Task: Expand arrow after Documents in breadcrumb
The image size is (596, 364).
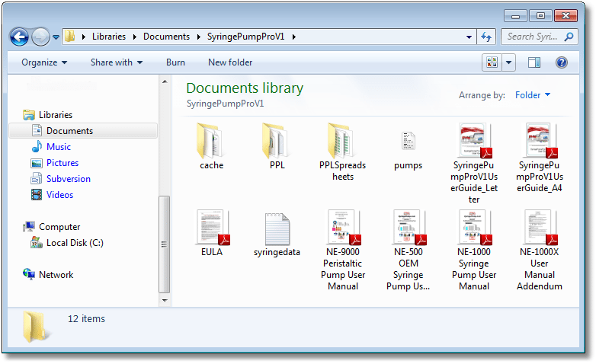Action: click(x=198, y=37)
